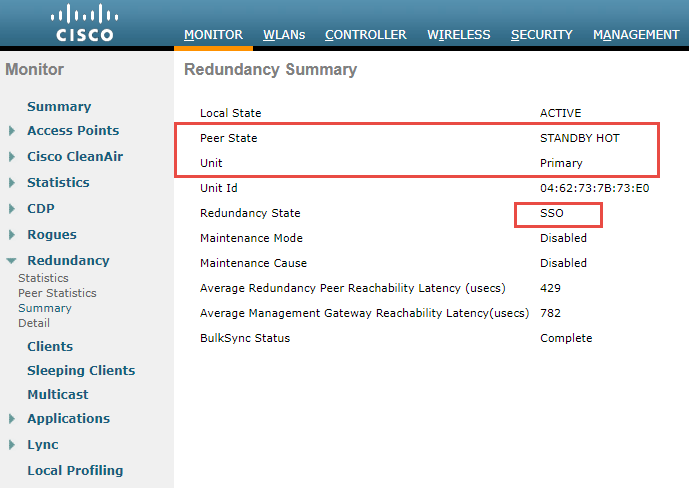Open Redundancy Peer Statistics link
689x488 pixels.
tap(57, 293)
